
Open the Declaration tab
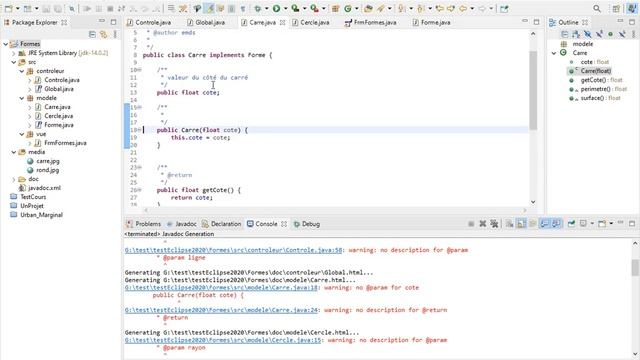point(221,224)
